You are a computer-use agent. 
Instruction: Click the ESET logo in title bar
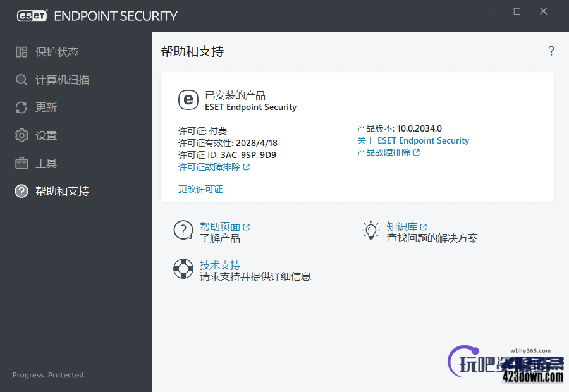click(x=32, y=16)
